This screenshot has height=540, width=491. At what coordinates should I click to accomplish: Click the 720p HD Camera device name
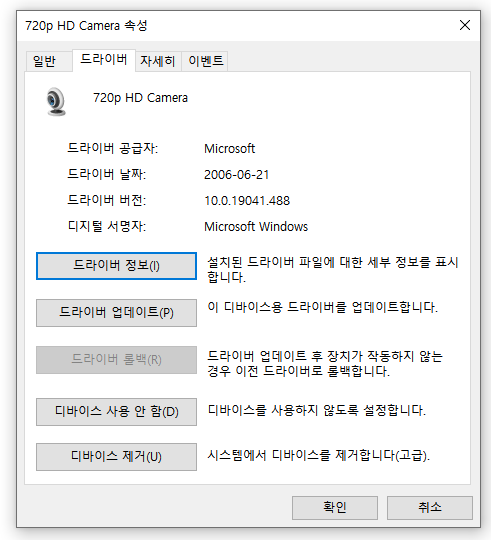click(x=140, y=98)
